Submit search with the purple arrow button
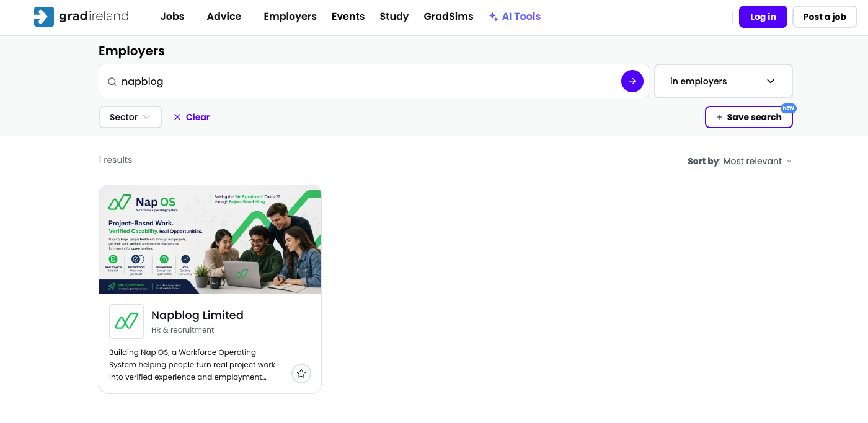The width and height of the screenshot is (868, 423). coord(632,81)
